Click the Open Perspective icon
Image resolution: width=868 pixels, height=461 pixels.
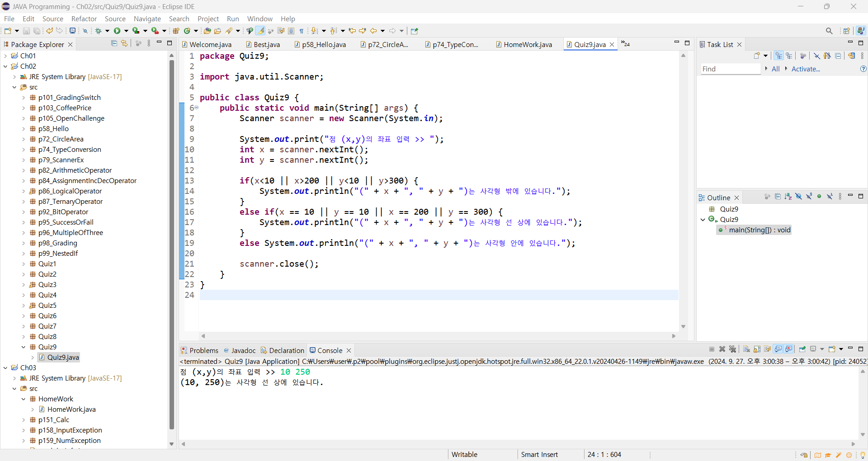click(847, 31)
